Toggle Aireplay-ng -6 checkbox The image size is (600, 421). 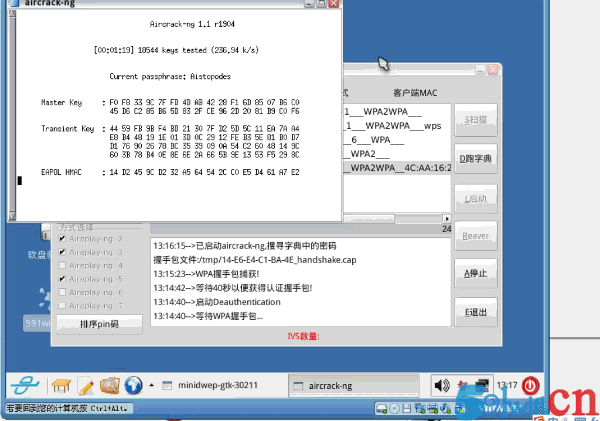coord(62,292)
